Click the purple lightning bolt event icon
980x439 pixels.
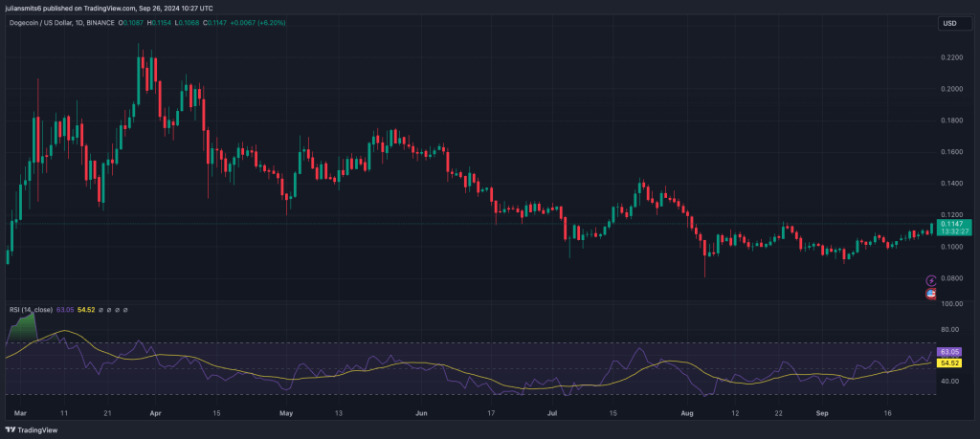click(x=931, y=281)
